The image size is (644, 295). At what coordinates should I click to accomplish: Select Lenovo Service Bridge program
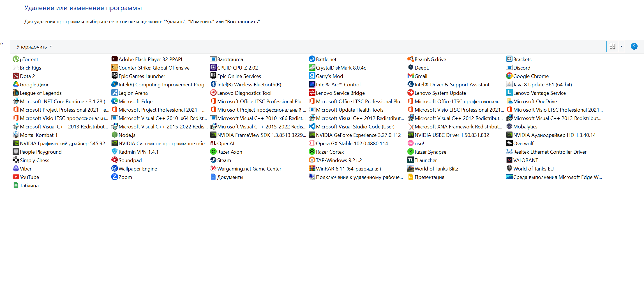pyautogui.click(x=337, y=93)
